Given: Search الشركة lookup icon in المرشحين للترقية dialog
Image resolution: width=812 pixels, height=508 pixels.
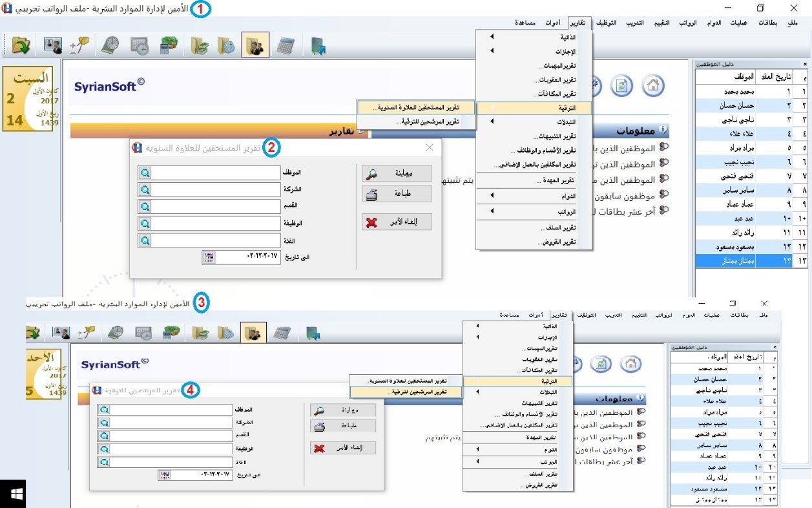Looking at the screenshot, I should coord(103,423).
